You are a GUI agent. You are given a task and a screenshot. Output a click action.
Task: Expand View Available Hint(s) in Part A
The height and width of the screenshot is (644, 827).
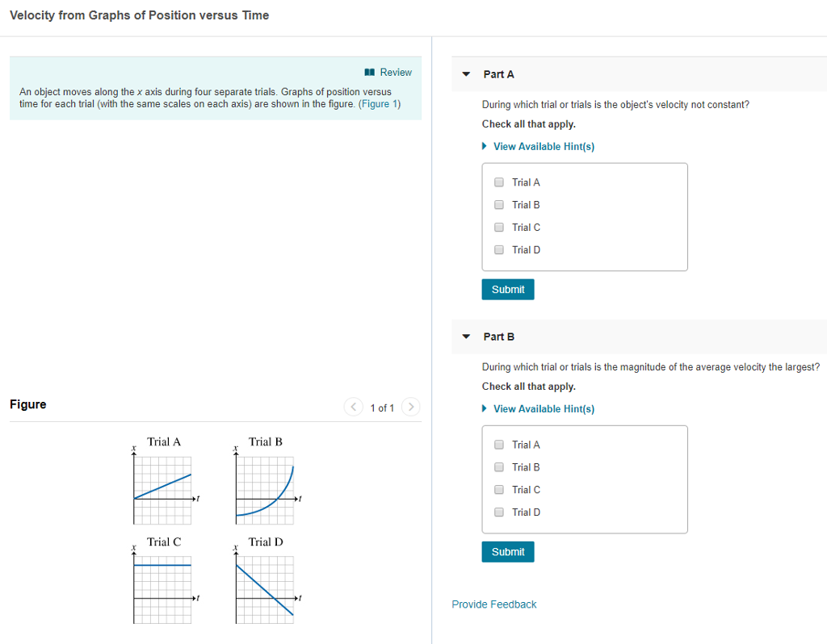click(544, 146)
